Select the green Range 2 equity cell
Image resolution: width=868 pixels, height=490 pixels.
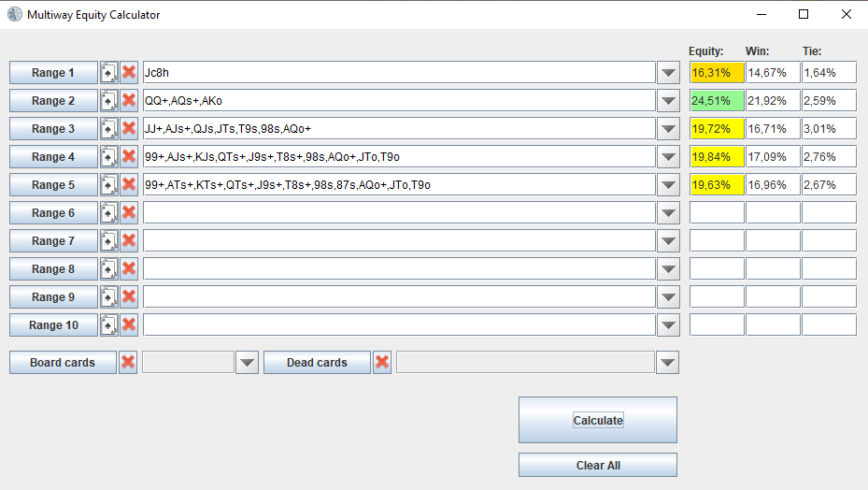(717, 100)
